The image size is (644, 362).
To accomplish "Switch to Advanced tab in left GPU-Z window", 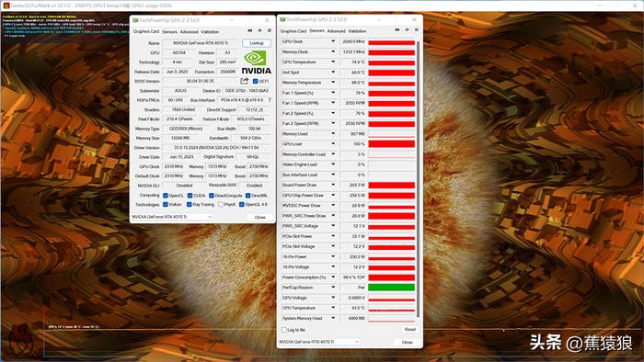I will pyautogui.click(x=189, y=31).
